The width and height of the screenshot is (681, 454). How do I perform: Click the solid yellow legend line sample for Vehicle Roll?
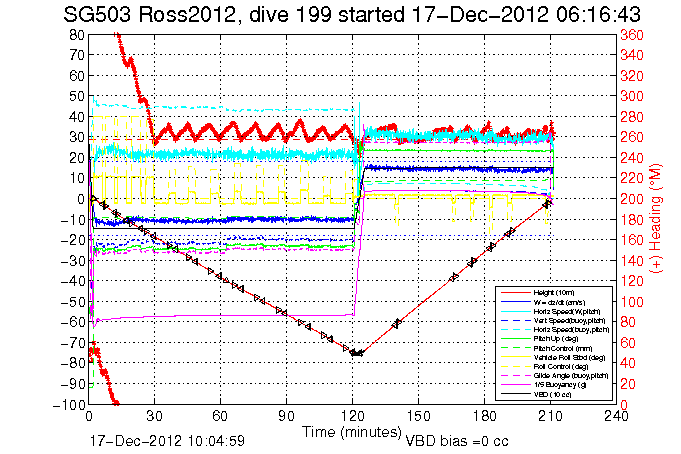515,358
